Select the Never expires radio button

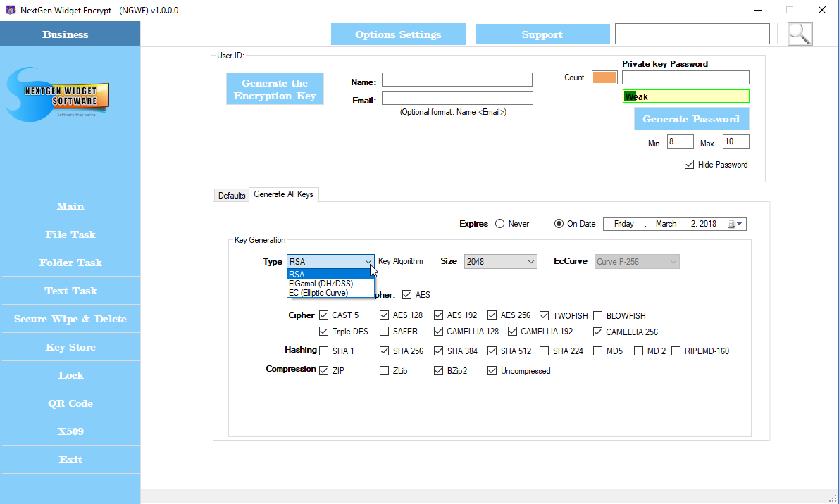(x=499, y=224)
